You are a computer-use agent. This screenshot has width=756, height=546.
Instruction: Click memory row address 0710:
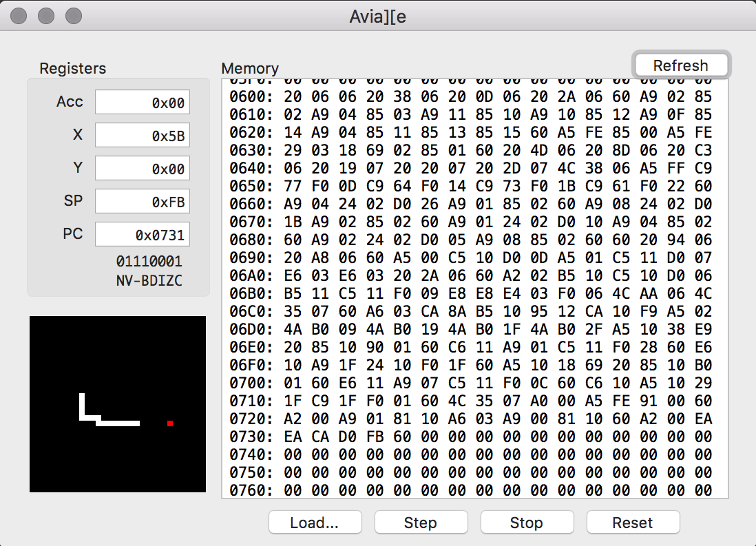(251, 401)
